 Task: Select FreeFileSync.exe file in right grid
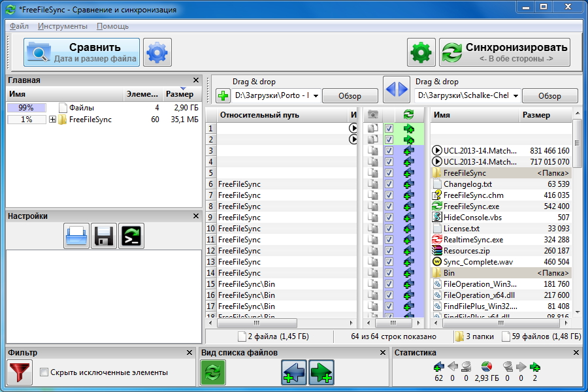[501, 206]
